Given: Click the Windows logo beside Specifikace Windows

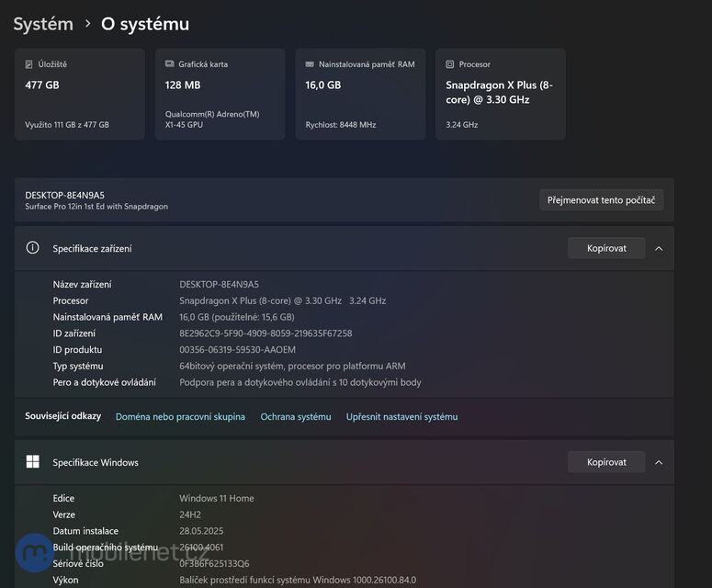Looking at the screenshot, I should pyautogui.click(x=33, y=462).
